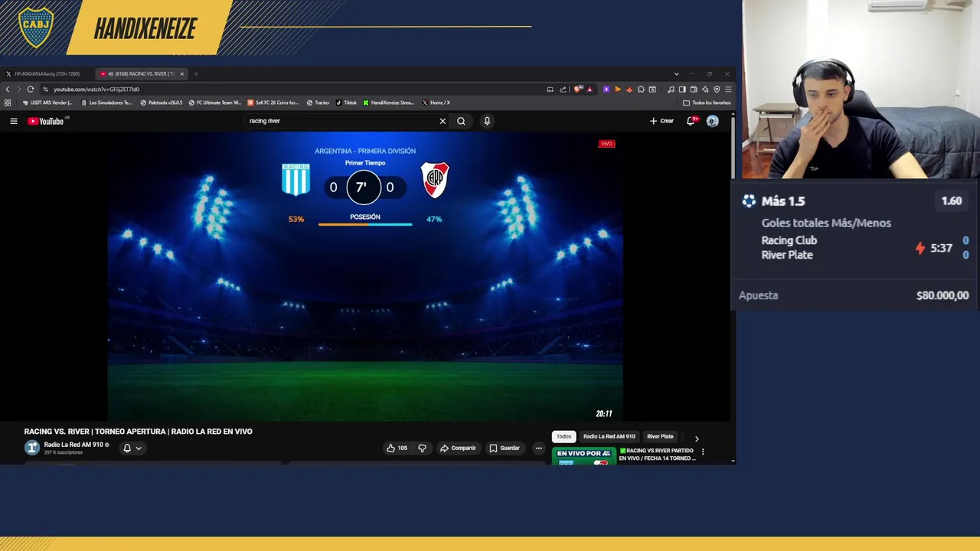
Task: Clear the YouTube search field
Action: (443, 121)
